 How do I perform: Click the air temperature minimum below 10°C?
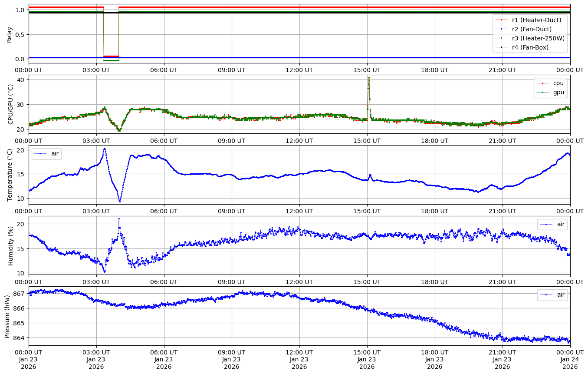coord(120,201)
